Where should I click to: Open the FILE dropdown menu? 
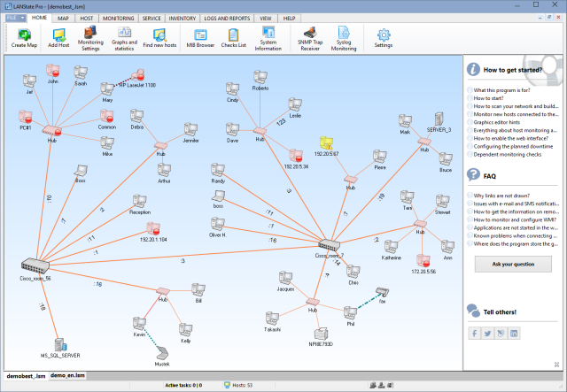tap(16, 18)
